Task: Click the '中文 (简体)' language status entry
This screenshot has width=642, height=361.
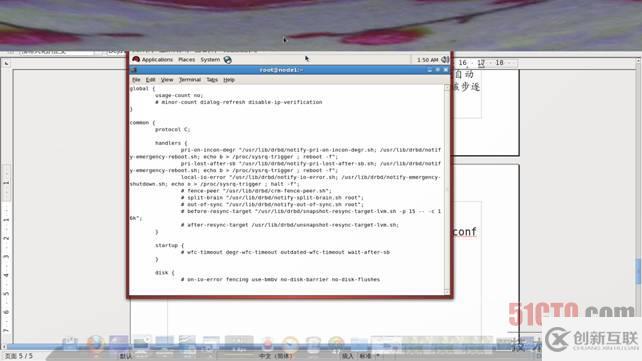Action: [275, 356]
